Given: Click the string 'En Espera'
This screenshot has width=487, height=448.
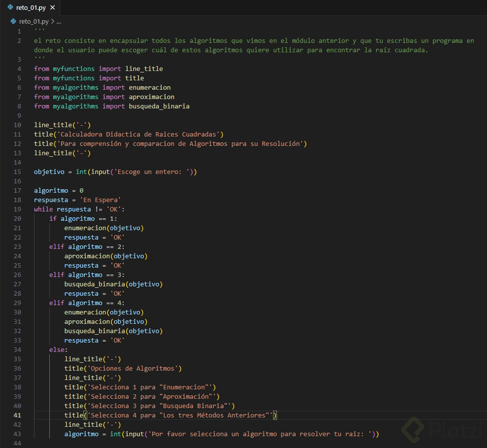Looking at the screenshot, I should [x=101, y=200].
